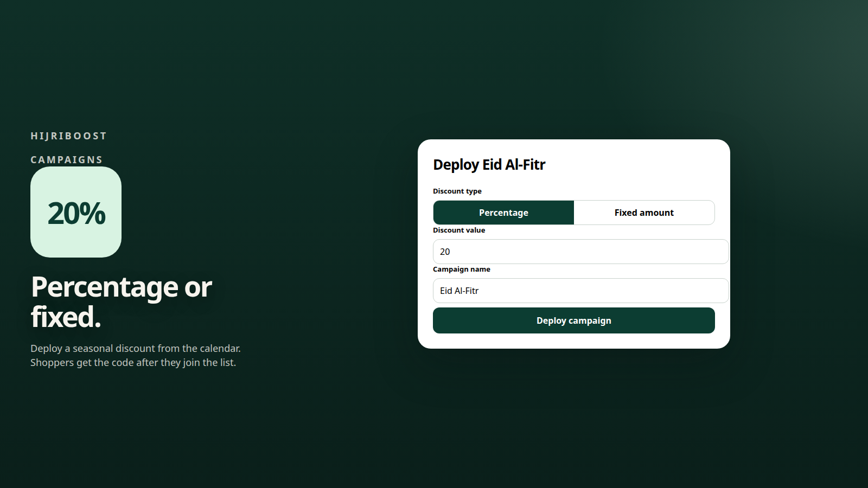
Task: Focus the Campaign name text field
Action: pos(580,291)
